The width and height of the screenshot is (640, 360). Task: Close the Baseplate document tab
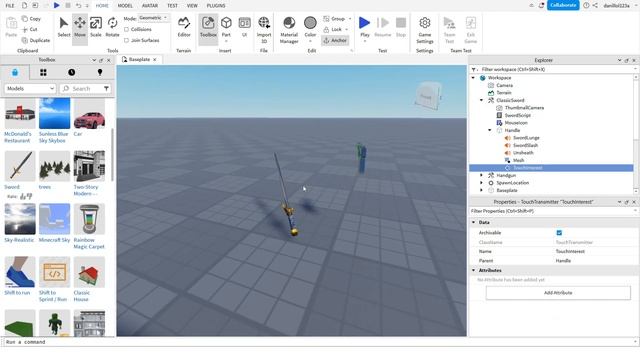pos(155,60)
